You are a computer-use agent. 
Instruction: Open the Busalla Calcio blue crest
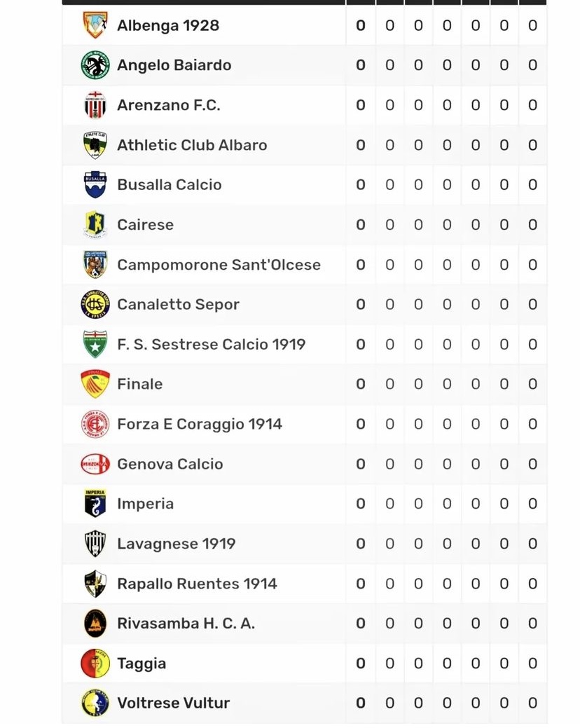[x=95, y=184]
